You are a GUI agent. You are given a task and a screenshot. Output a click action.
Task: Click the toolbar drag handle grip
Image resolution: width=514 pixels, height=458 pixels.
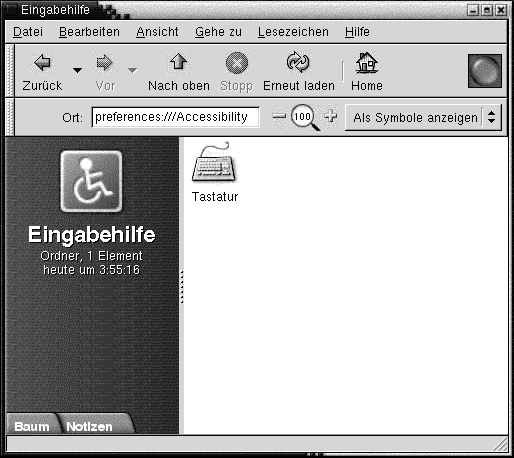pos(10,71)
